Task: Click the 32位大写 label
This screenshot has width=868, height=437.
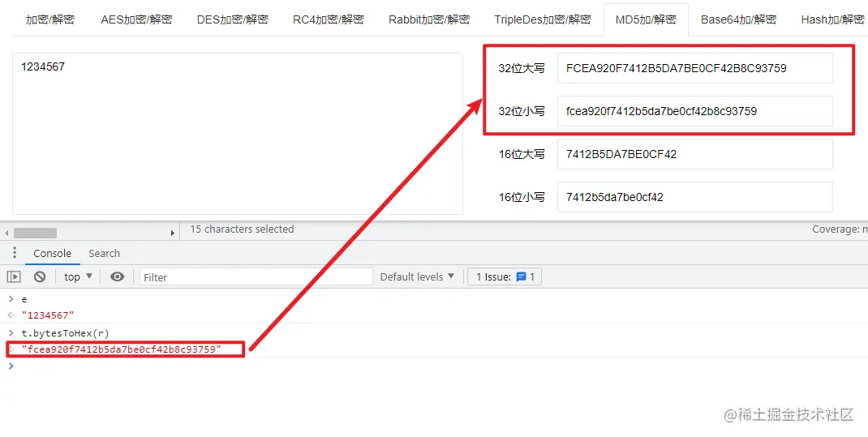Action: coord(522,69)
